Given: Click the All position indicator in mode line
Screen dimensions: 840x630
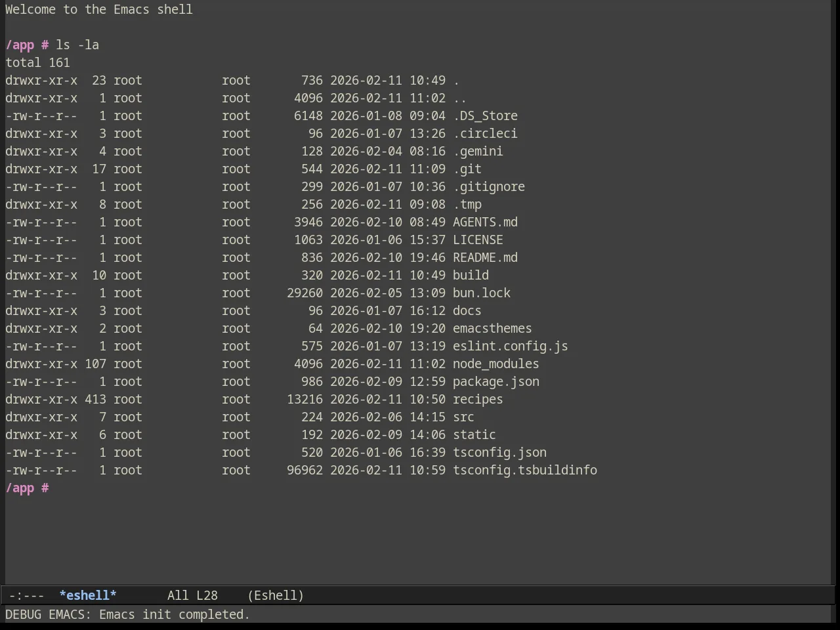Looking at the screenshot, I should (178, 595).
